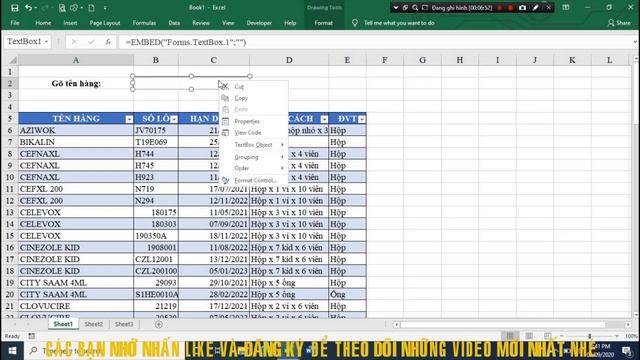The image size is (640, 360).
Task: Switch to Page Layout view icon
Action: [529, 336]
